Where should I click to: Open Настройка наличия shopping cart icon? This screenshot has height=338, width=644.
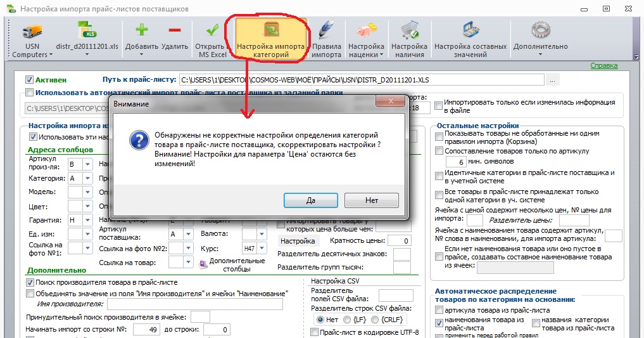click(409, 31)
